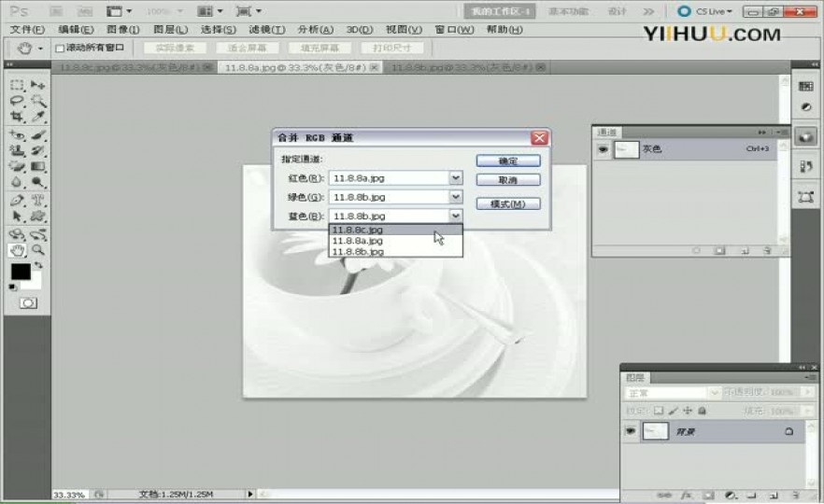Click the white background color swatch
The image size is (824, 504).
coord(36,284)
